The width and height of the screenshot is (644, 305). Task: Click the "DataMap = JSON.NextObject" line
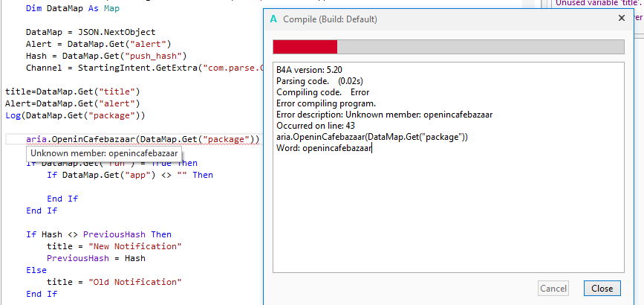pyautogui.click(x=91, y=32)
